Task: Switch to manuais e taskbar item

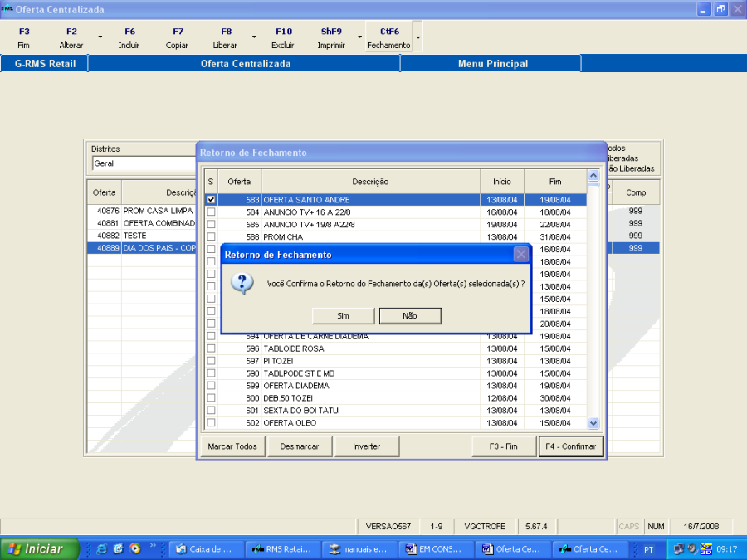Action: click(x=359, y=549)
